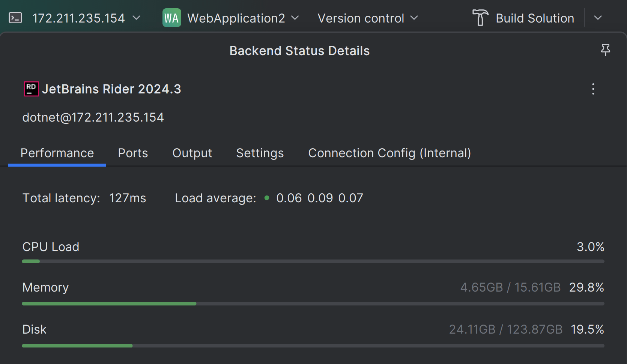627x364 pixels.
Task: Click the dotnet@172.211.235.154 connection label
Action: pyautogui.click(x=93, y=117)
